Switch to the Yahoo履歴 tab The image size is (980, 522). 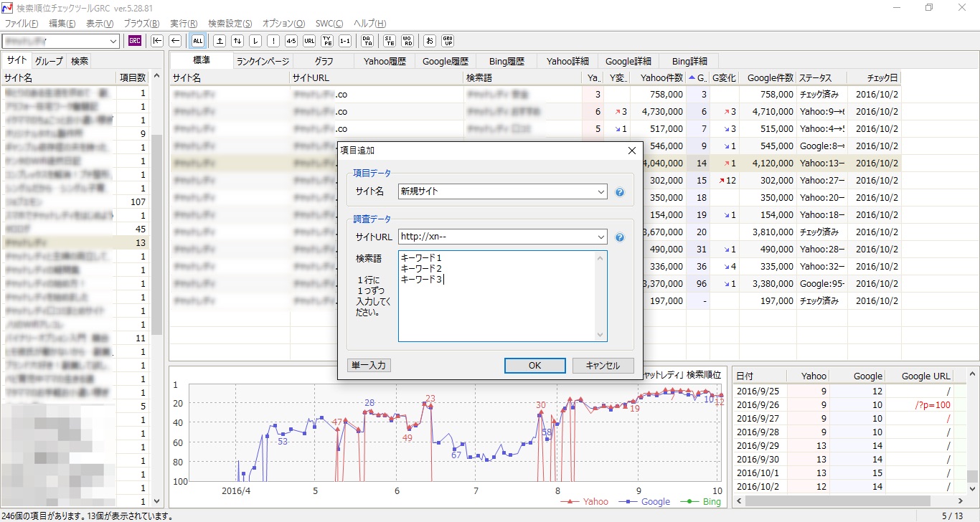(x=385, y=62)
